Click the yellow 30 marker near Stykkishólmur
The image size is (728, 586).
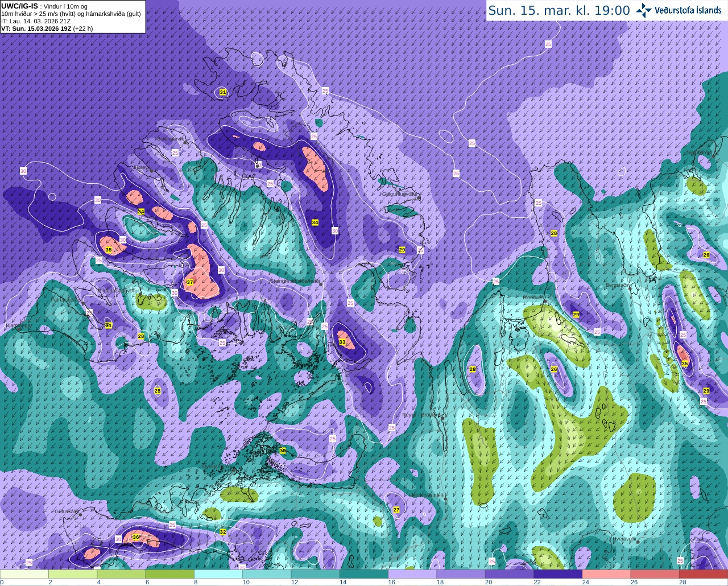(283, 451)
